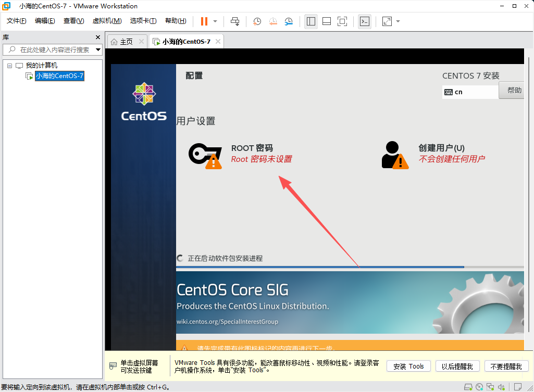Enter full screen mode icon

coord(342,21)
